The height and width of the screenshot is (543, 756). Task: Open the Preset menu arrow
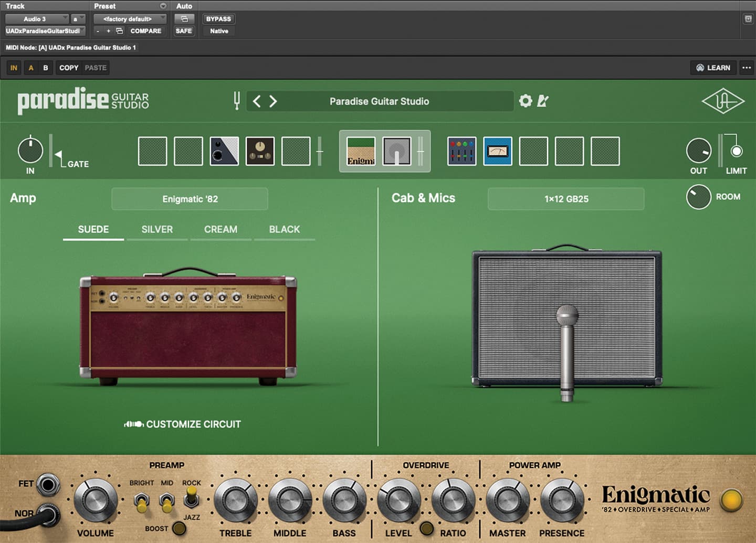pos(163,6)
